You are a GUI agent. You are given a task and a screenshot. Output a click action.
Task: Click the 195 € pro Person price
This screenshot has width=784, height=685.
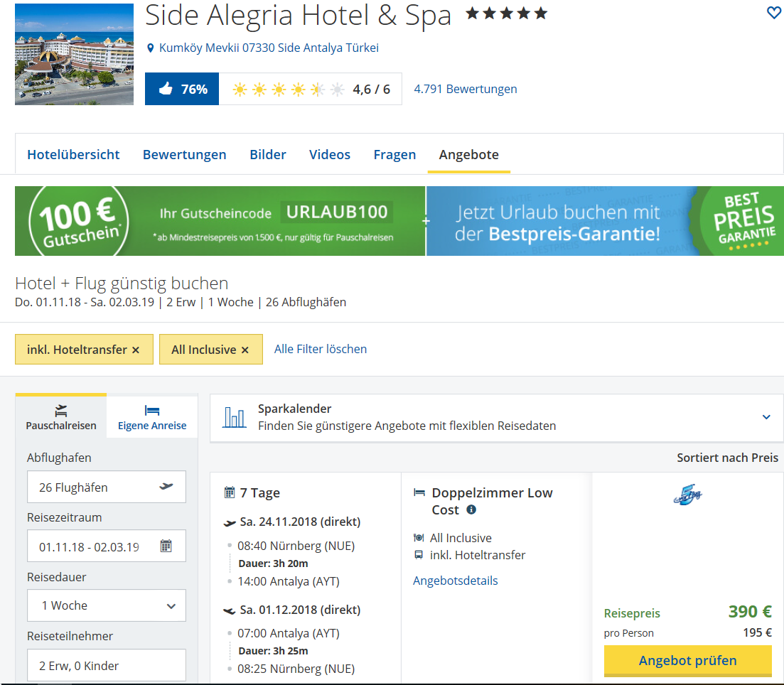758,632
